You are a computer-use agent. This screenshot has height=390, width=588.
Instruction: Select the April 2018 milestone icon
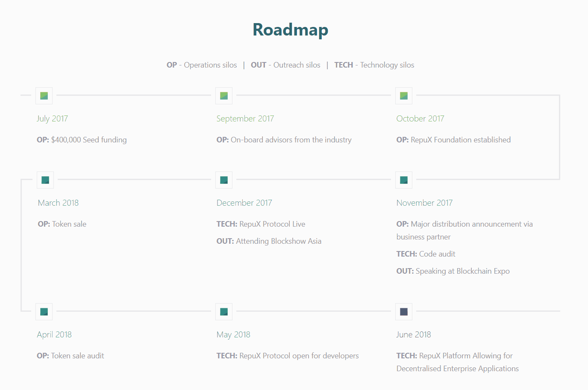click(44, 312)
